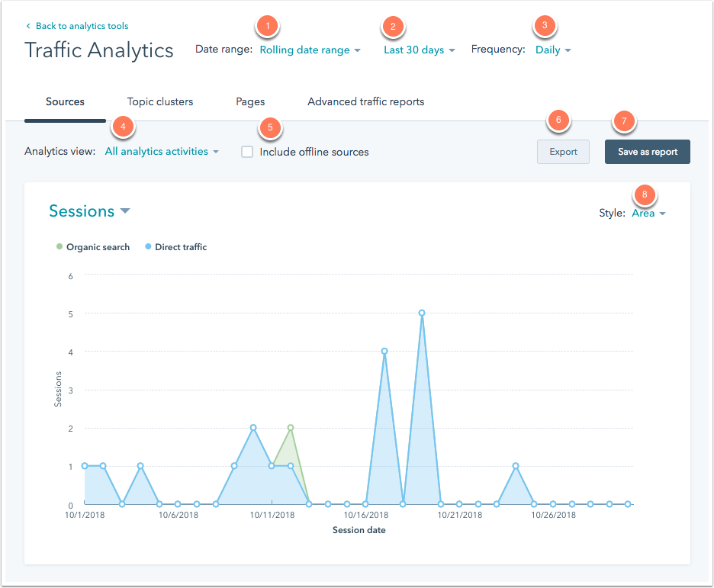Open the Area chart style dropdown
Viewport: 714px width, 588px height.
tap(648, 214)
